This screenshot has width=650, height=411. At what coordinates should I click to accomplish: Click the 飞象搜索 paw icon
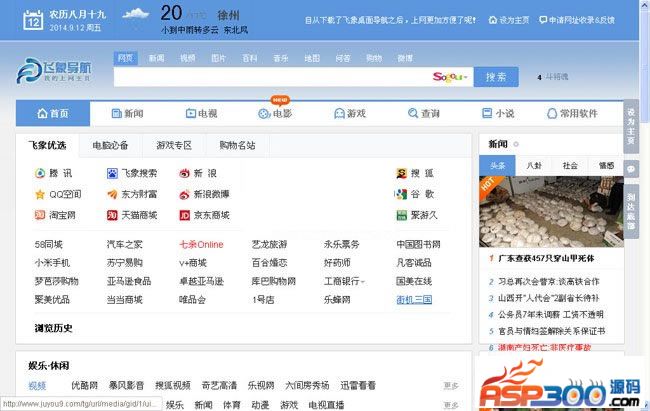tap(112, 173)
